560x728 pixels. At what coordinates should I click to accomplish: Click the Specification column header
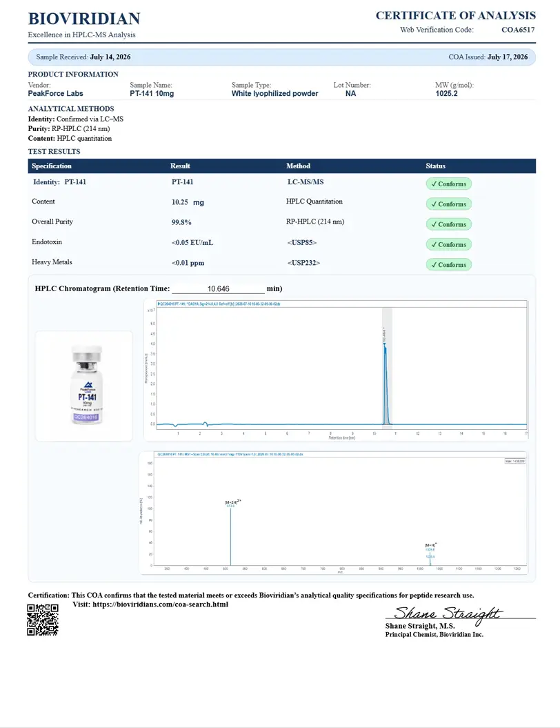coord(52,166)
